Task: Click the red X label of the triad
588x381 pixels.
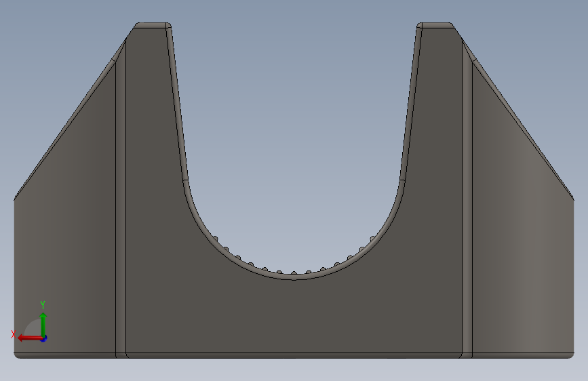Action: click(x=14, y=334)
